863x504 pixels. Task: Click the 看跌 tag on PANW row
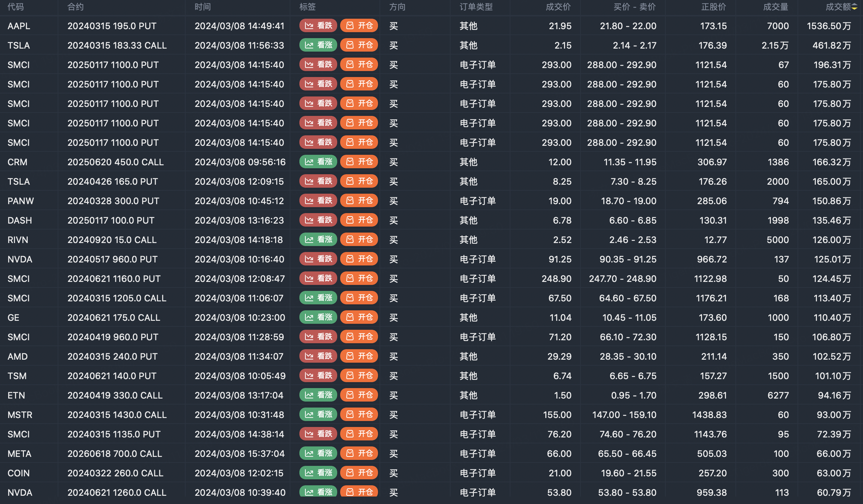click(x=318, y=201)
